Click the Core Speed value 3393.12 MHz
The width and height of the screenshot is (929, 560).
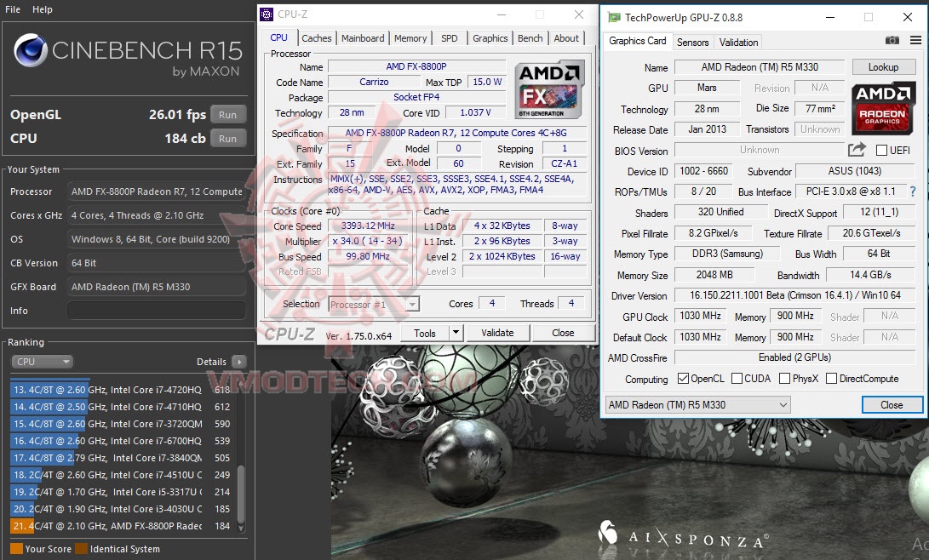(x=368, y=226)
